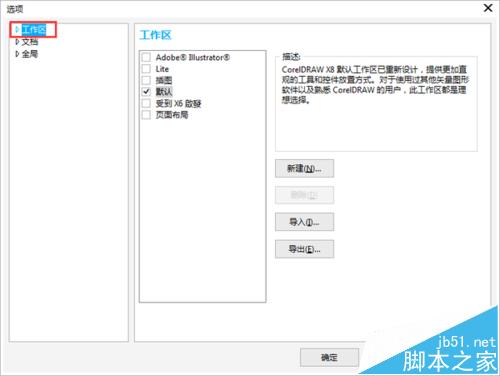Tick the Lite workspace checkbox
Screen dimensions: 500x376
(146, 69)
